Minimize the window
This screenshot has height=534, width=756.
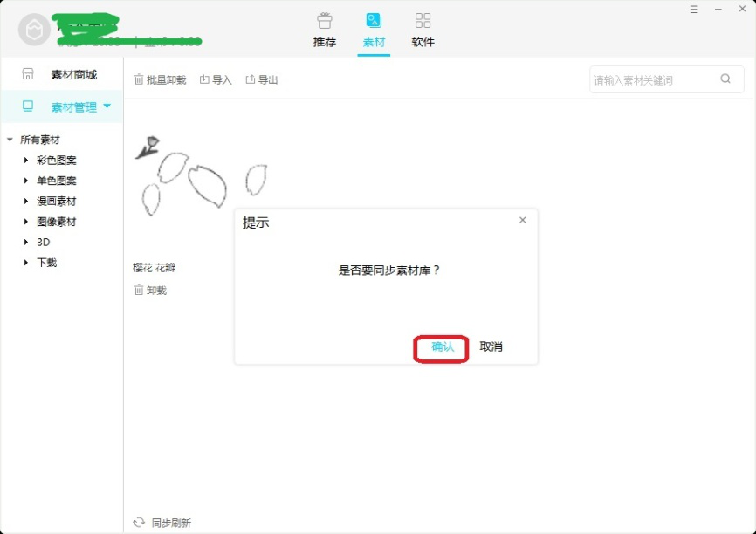pyautogui.click(x=718, y=9)
